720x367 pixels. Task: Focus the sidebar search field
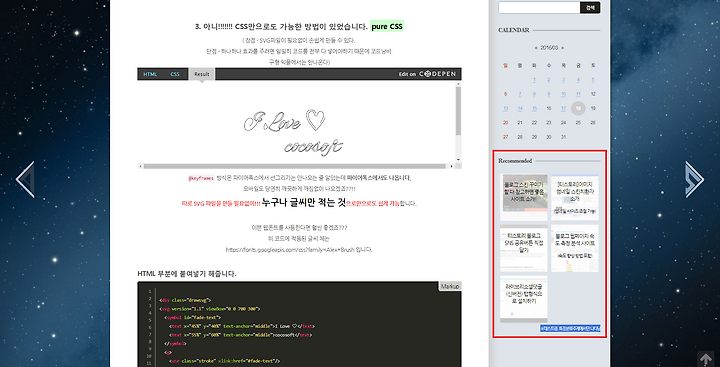point(539,7)
